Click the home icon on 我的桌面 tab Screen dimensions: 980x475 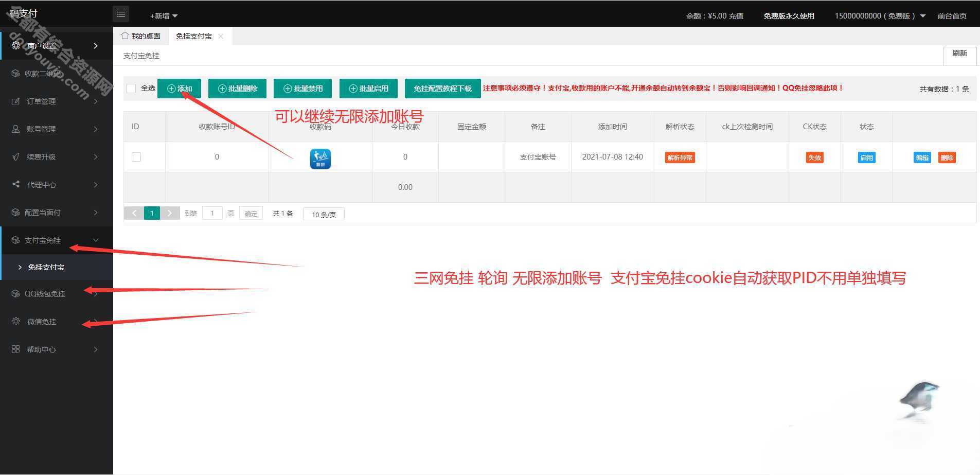pos(124,36)
